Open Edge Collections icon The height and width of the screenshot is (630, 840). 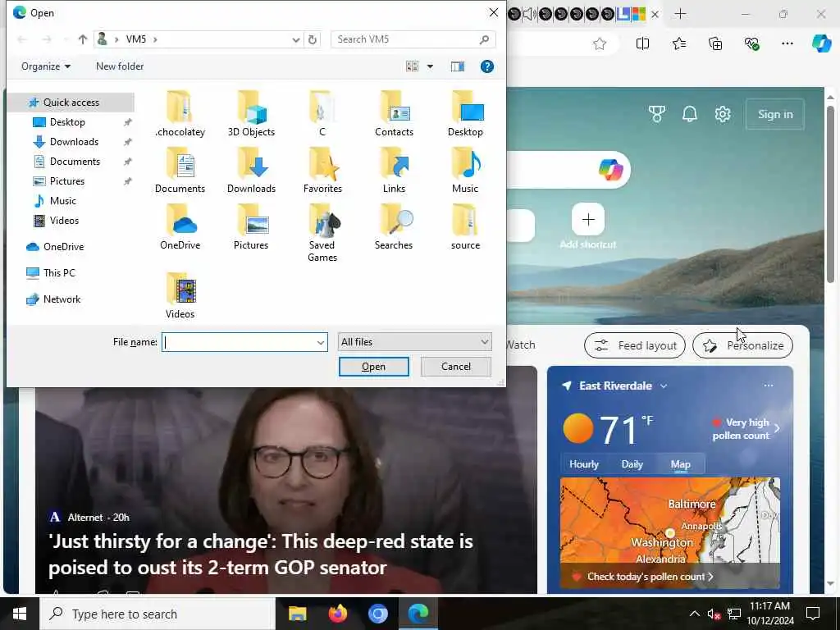[x=715, y=44]
